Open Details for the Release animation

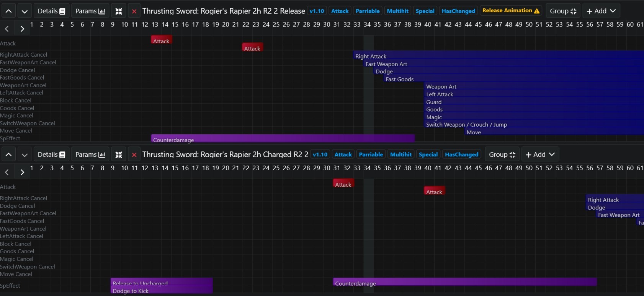(52, 11)
